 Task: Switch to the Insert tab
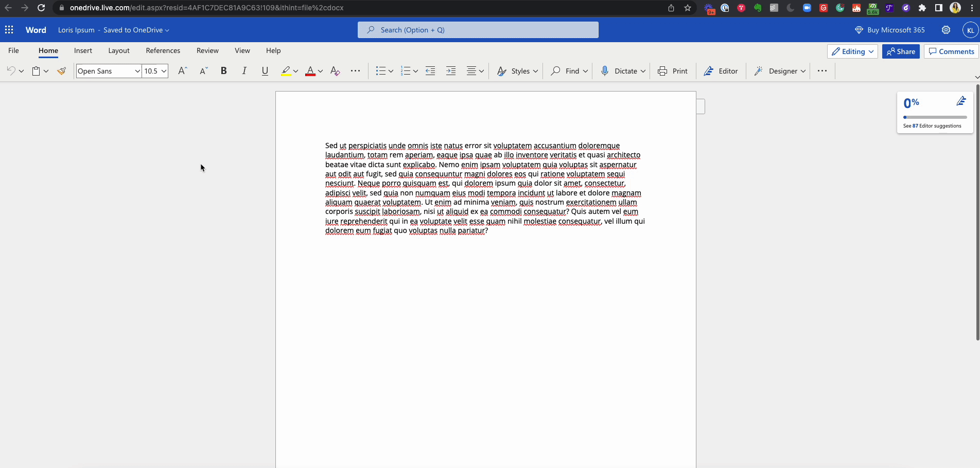pyautogui.click(x=83, y=50)
